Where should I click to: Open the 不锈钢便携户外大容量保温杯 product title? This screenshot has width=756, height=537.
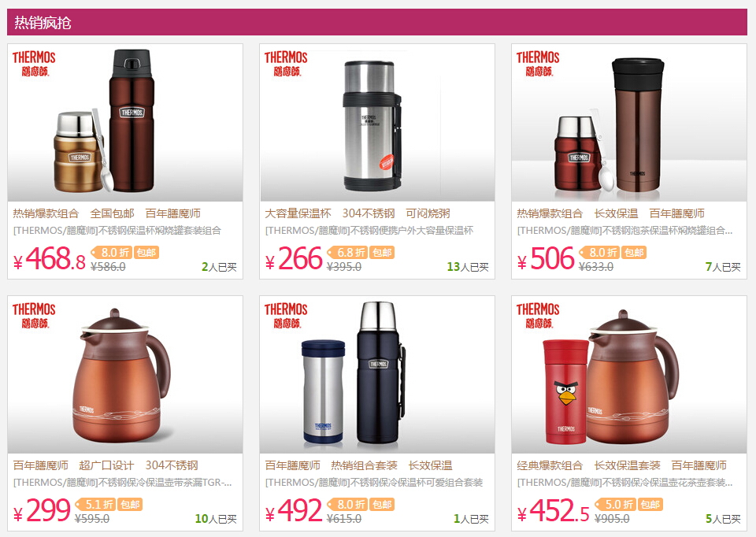tap(369, 231)
